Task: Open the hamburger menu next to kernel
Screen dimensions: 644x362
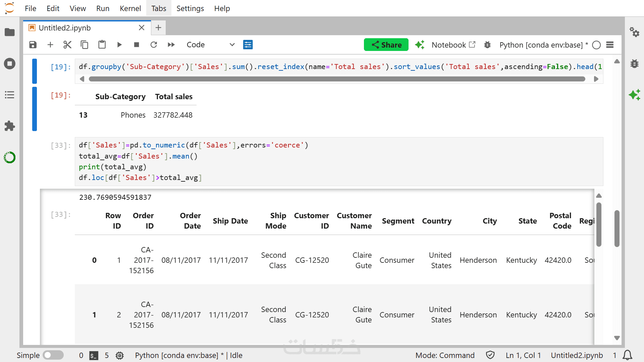Action: [x=610, y=45]
